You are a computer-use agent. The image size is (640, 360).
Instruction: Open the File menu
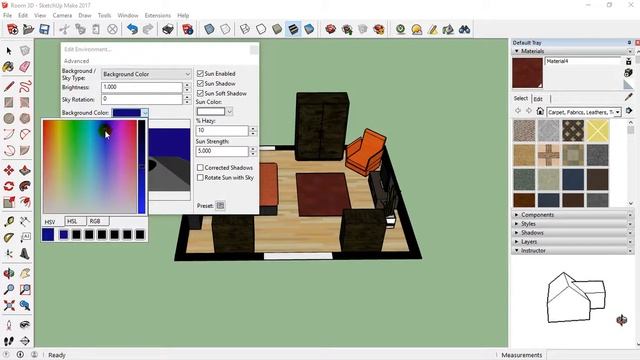point(7,15)
